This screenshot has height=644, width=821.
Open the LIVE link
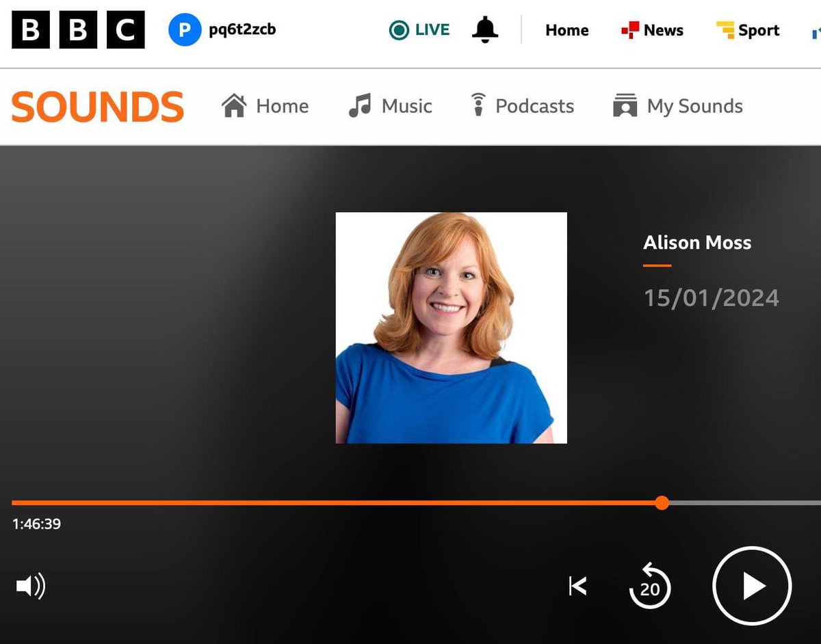coord(419,30)
